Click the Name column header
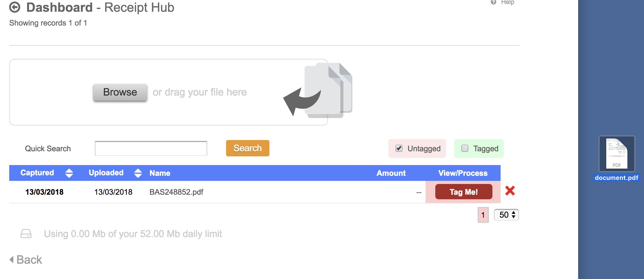This screenshot has height=279, width=644. click(160, 173)
